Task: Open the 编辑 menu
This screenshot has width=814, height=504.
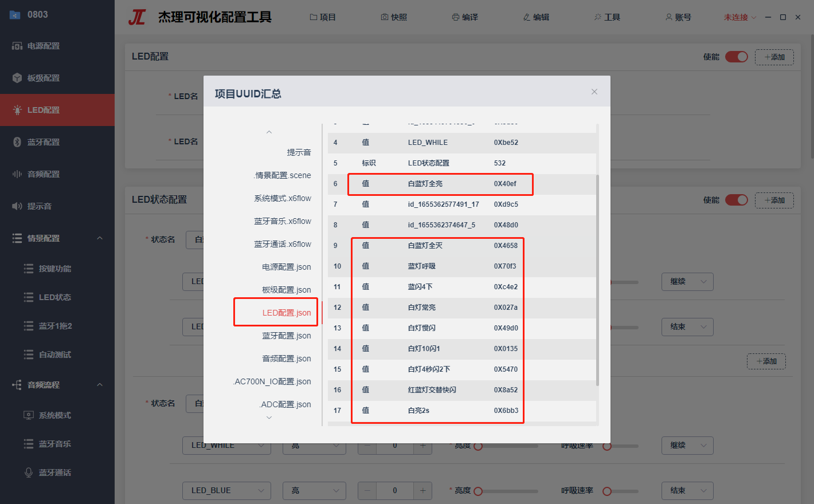Action: point(536,17)
